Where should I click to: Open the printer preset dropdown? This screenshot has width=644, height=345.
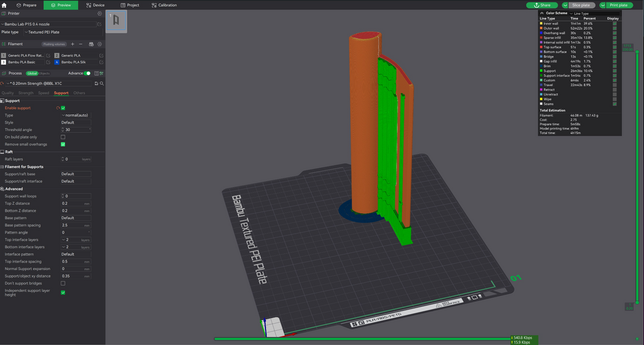click(x=49, y=25)
